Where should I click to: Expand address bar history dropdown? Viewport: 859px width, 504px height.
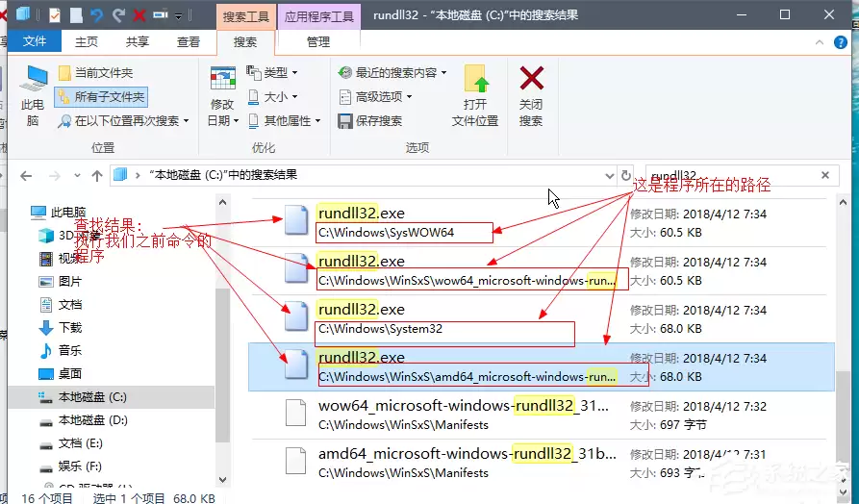pyautogui.click(x=609, y=176)
